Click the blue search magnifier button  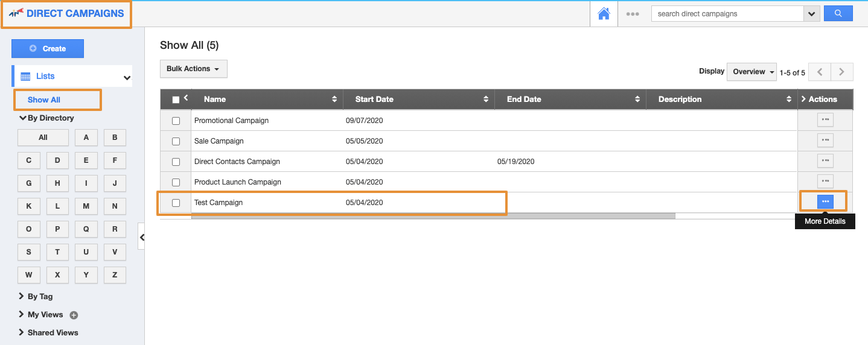(x=838, y=13)
